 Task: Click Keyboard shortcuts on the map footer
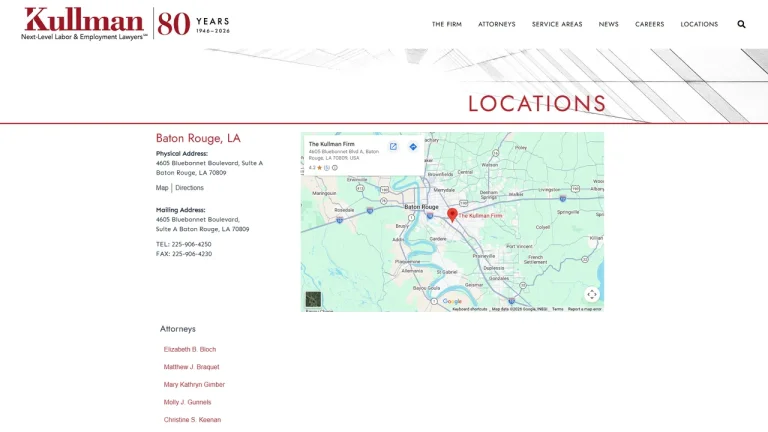tap(469, 309)
